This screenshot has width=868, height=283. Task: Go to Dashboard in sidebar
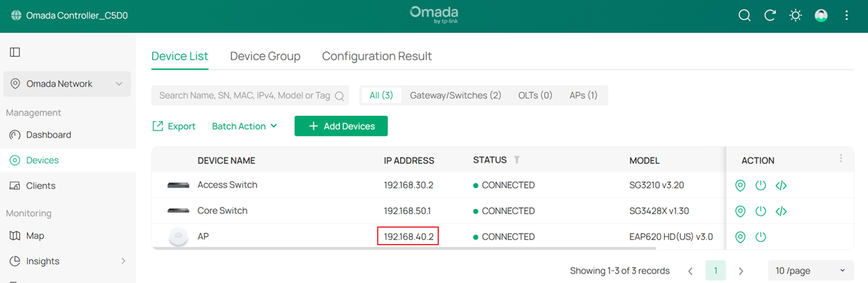pos(48,134)
